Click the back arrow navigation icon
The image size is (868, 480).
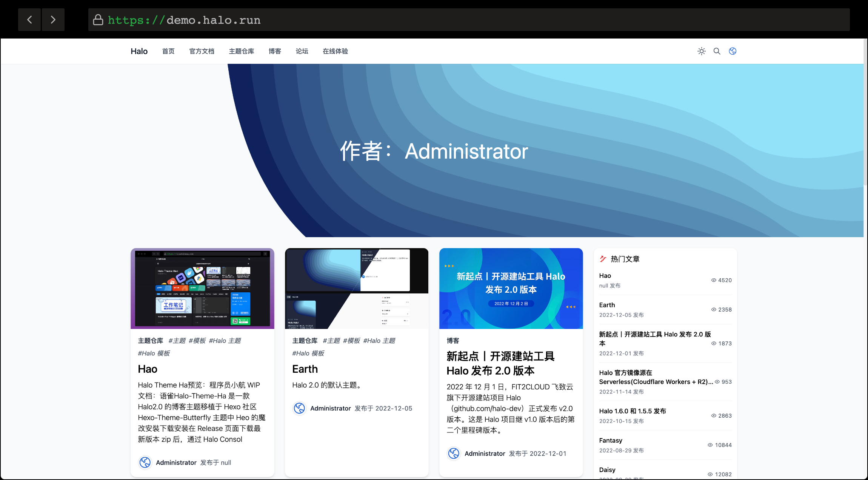(x=29, y=19)
